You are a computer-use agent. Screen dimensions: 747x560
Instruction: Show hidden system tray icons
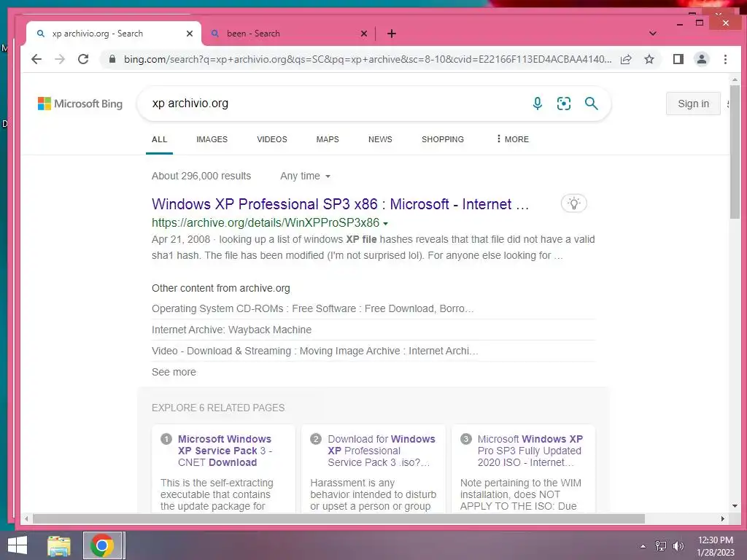click(x=643, y=546)
